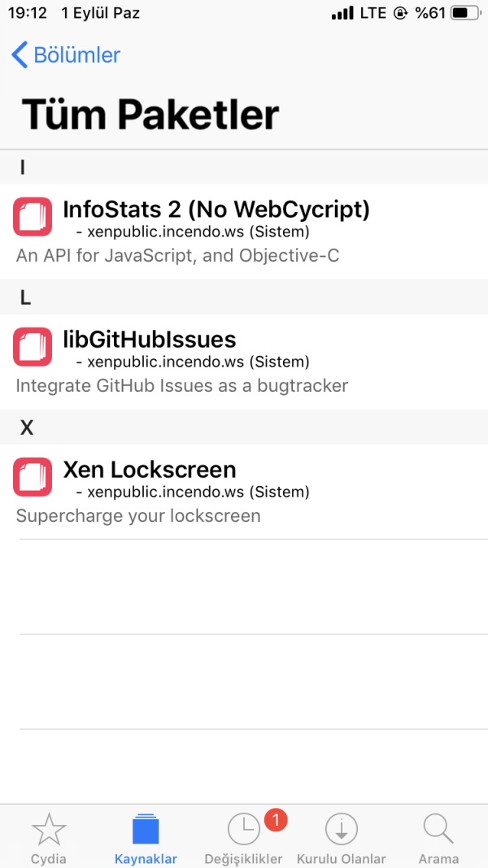This screenshot has height=868, width=488.
Task: Go back to Bölümler
Action: coord(76,55)
